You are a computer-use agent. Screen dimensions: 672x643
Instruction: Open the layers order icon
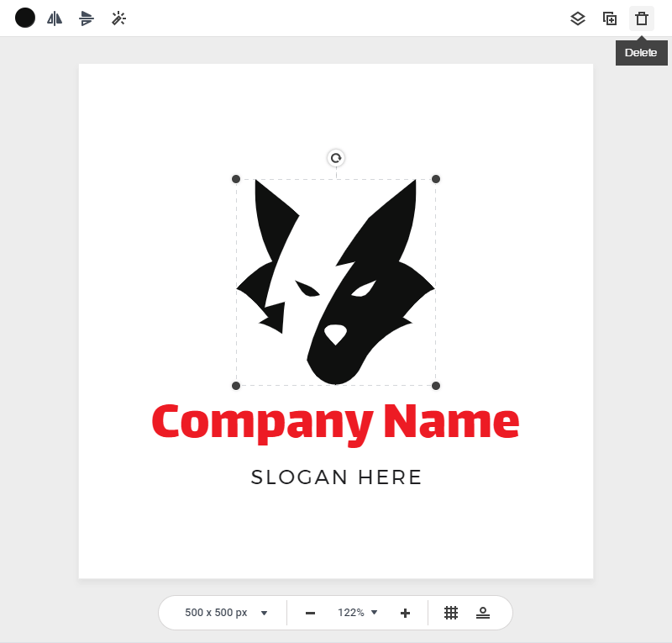(x=577, y=18)
